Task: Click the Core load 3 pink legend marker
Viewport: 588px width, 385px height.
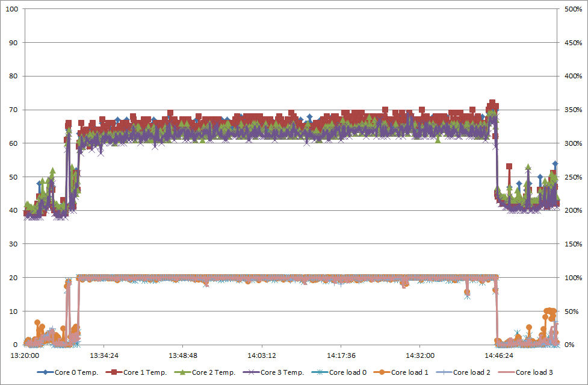Action: (x=506, y=372)
